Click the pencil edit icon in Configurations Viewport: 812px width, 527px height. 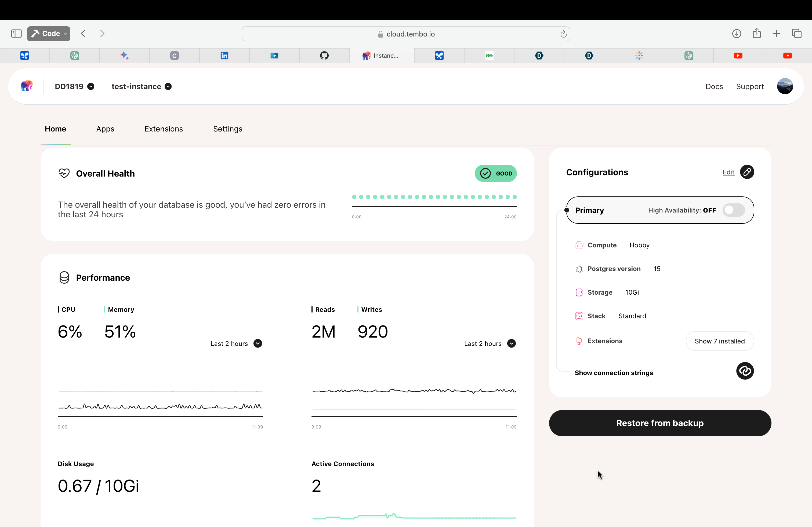point(746,172)
